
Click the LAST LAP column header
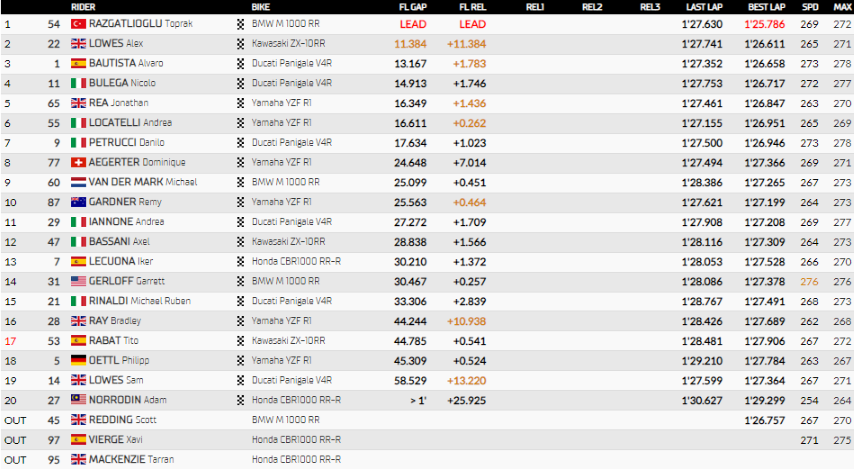click(704, 7)
